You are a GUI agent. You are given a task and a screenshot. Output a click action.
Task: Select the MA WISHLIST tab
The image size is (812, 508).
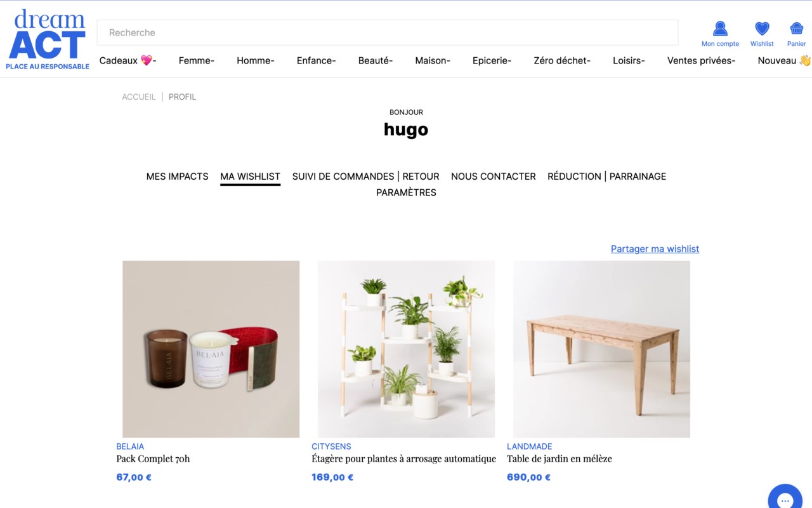click(x=250, y=177)
